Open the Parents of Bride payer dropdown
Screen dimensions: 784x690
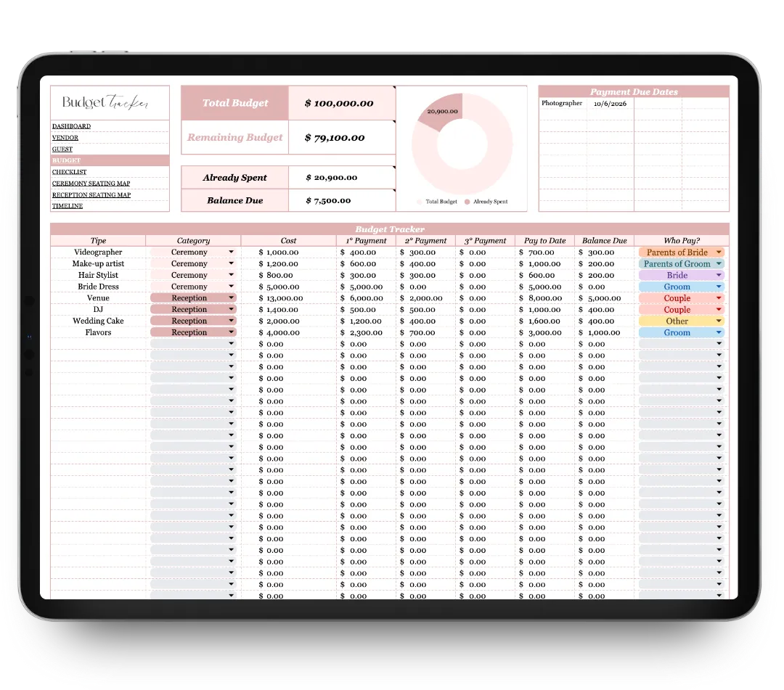(x=719, y=252)
